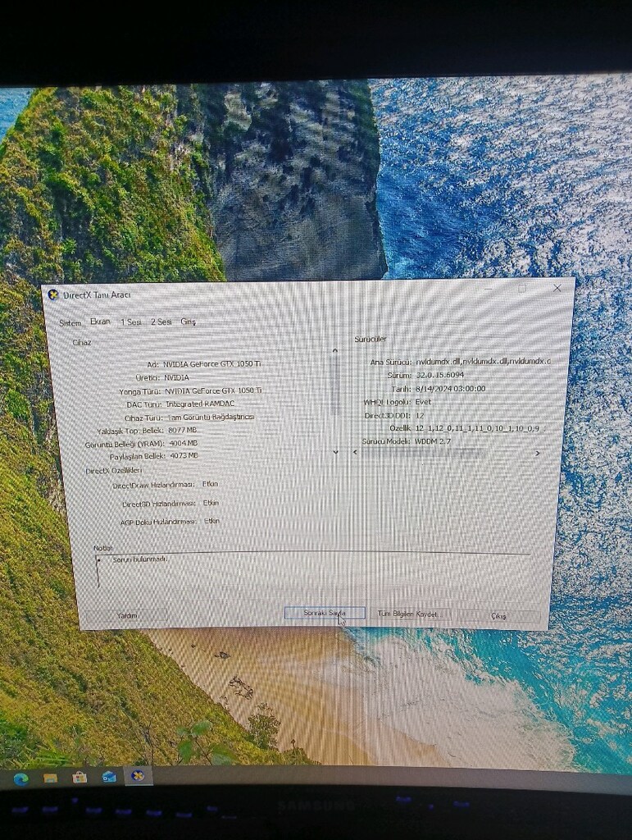Screen dimensions: 632x840
Task: Switch to the Giriş tab
Action: click(188, 322)
